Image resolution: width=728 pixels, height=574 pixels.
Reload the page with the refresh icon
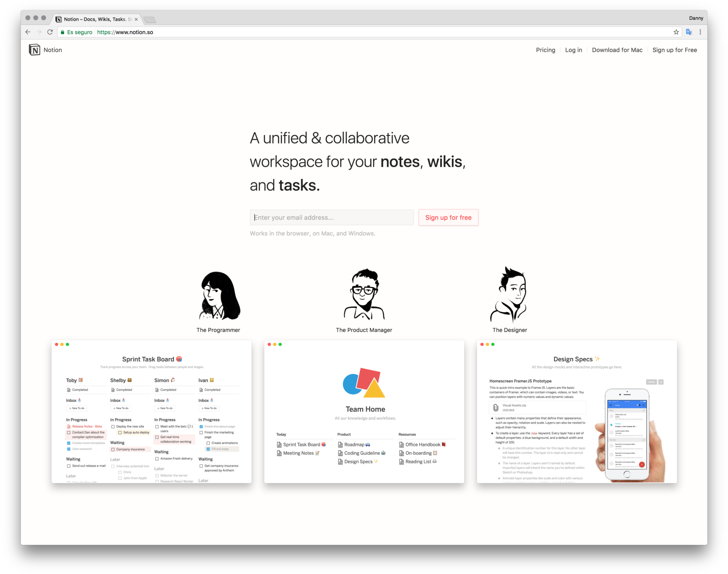click(x=50, y=32)
